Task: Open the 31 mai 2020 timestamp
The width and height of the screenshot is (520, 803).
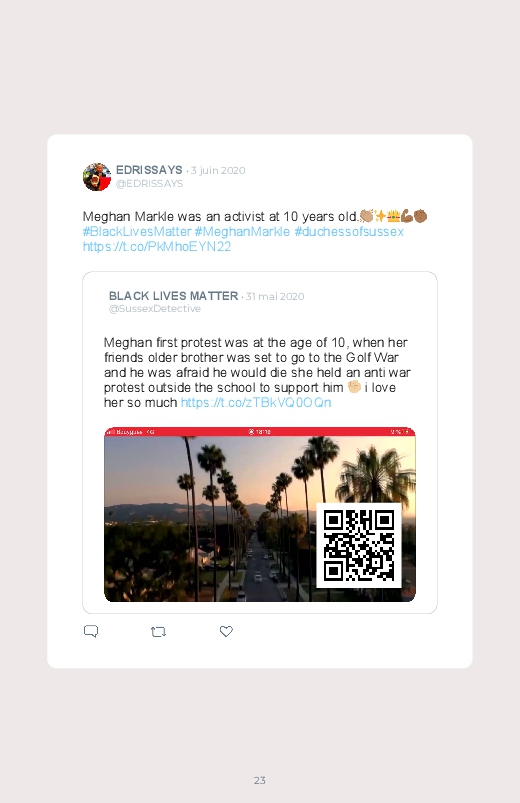Action: [275, 296]
